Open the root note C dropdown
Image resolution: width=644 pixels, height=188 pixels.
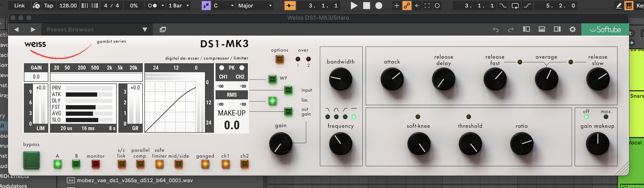point(224,6)
